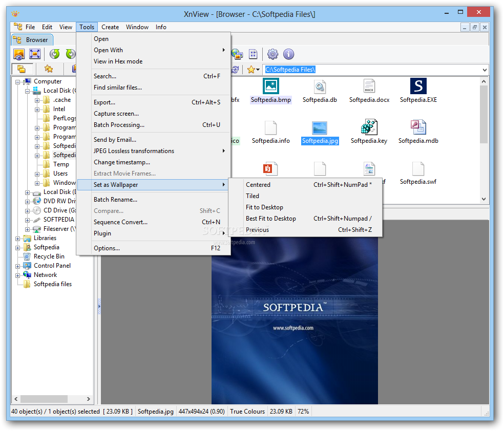Click the fullscreen view toolbar icon

click(x=34, y=54)
